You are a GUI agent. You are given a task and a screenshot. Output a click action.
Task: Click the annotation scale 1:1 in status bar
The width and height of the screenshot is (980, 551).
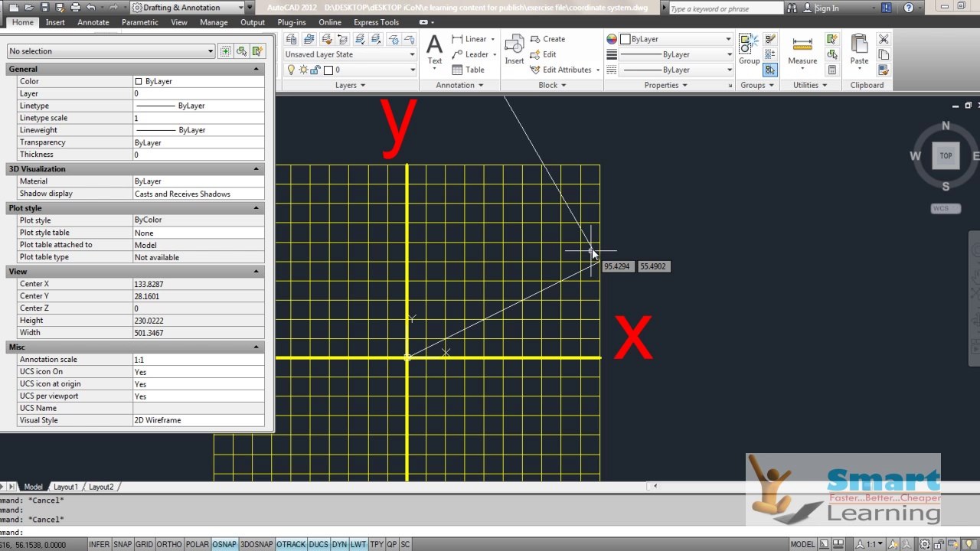(871, 544)
